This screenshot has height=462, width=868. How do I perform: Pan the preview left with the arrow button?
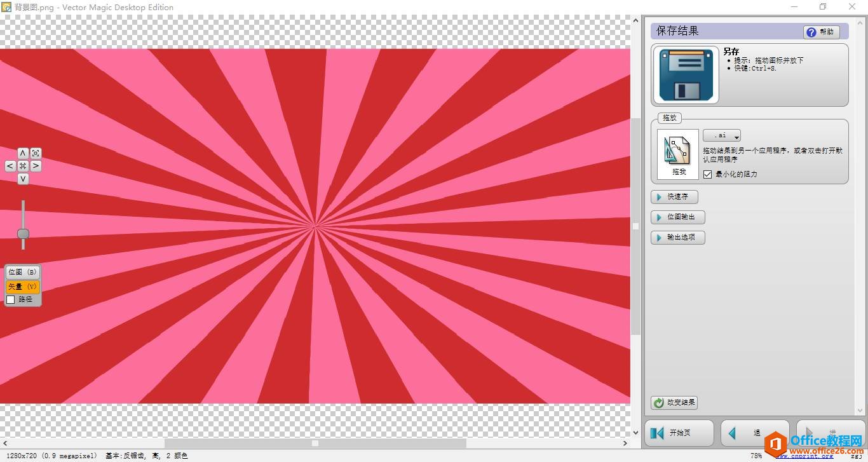tap(10, 166)
